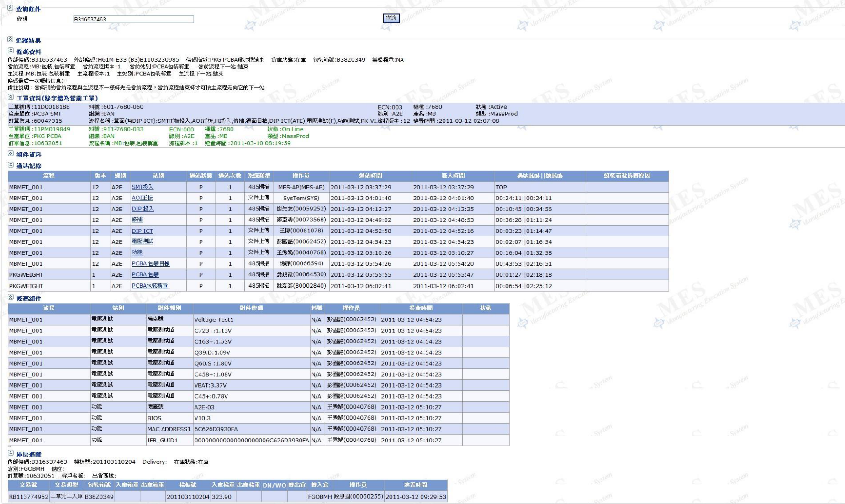Collapse the 工單資料 section icon

click(11, 97)
